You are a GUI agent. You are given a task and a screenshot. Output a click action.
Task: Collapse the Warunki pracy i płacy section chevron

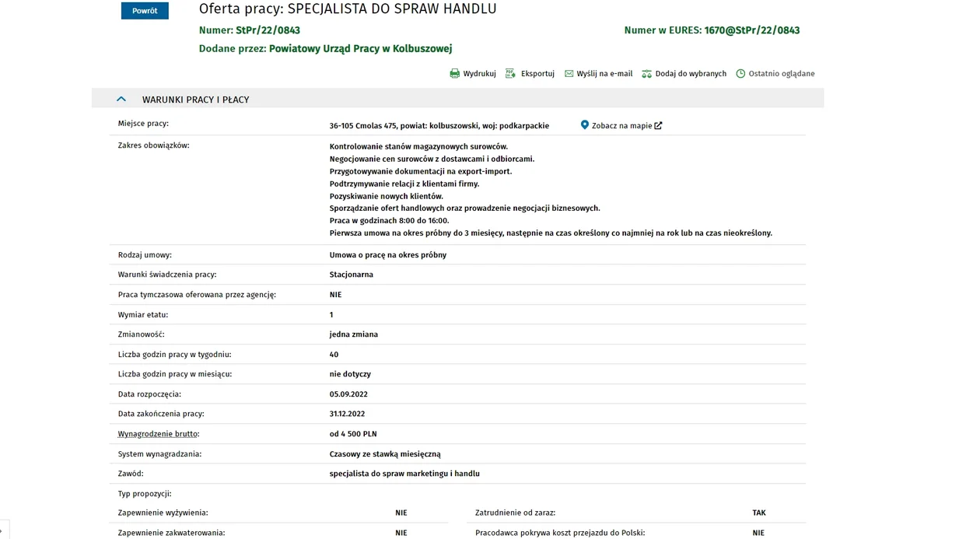tap(121, 99)
